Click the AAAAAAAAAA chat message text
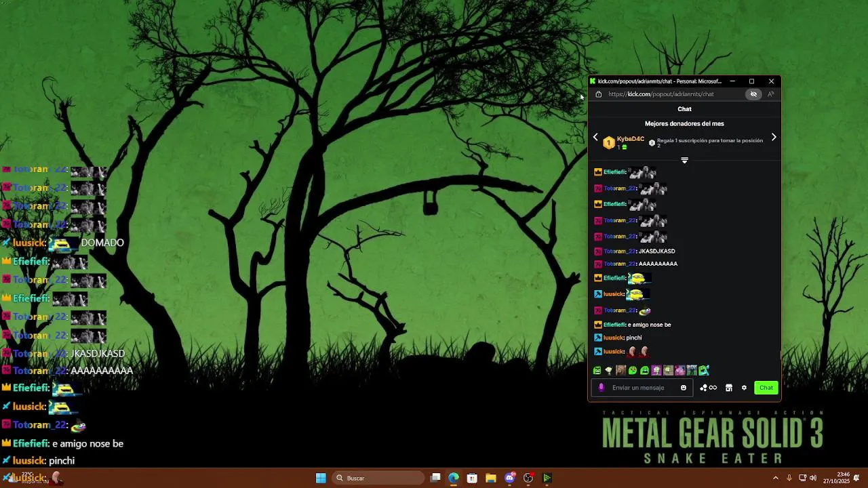The width and height of the screenshot is (868, 488). point(658,264)
